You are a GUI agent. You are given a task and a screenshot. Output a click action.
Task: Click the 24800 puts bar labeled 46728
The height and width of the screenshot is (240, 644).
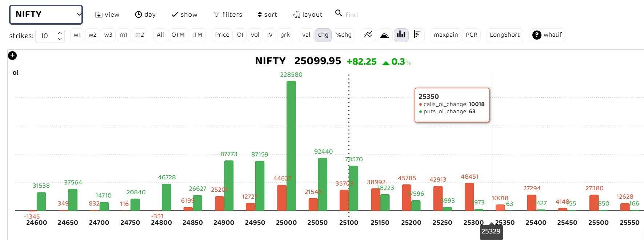(167, 197)
